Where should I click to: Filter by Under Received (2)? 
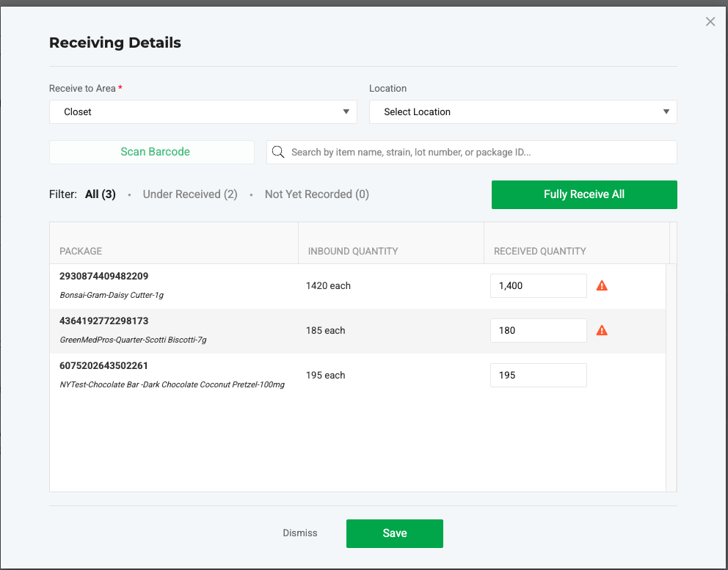190,194
